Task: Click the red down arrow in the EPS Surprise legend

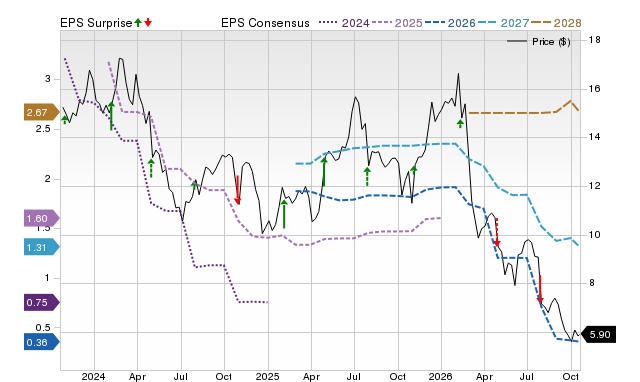Action: coord(148,22)
